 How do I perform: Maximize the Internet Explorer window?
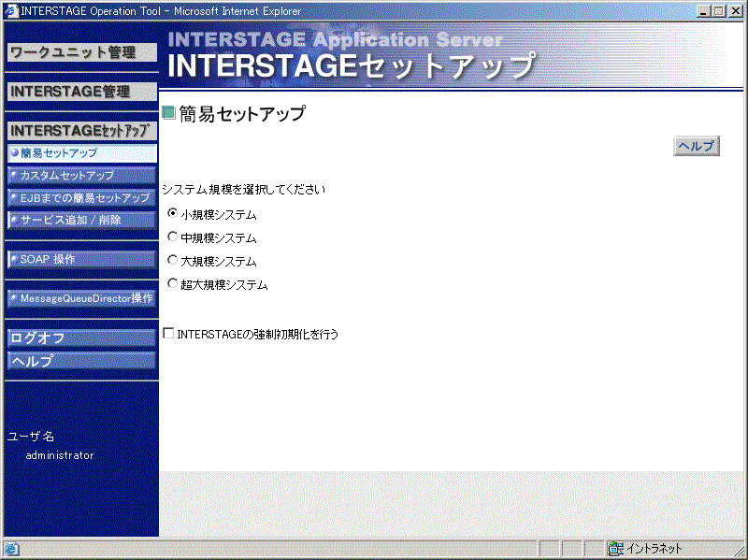click(718, 11)
